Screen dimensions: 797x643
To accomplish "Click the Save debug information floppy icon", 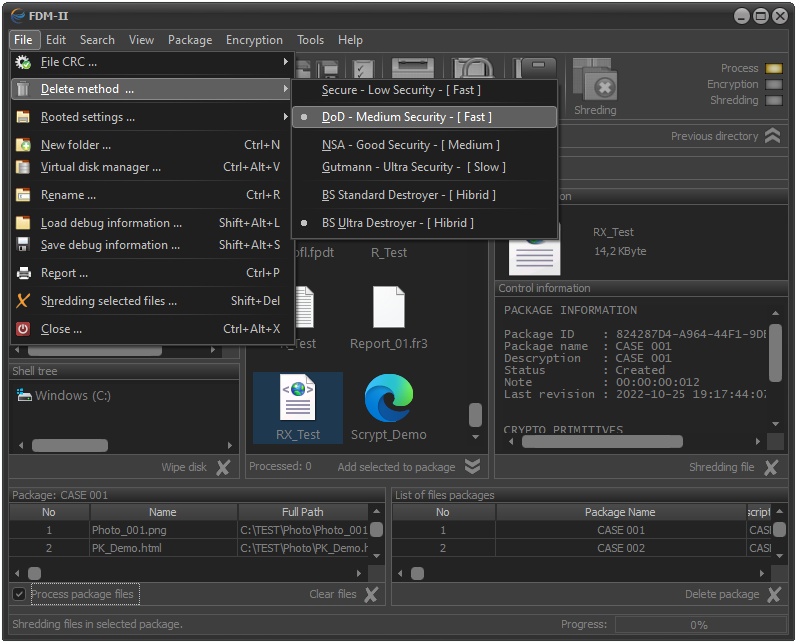I will (23, 244).
